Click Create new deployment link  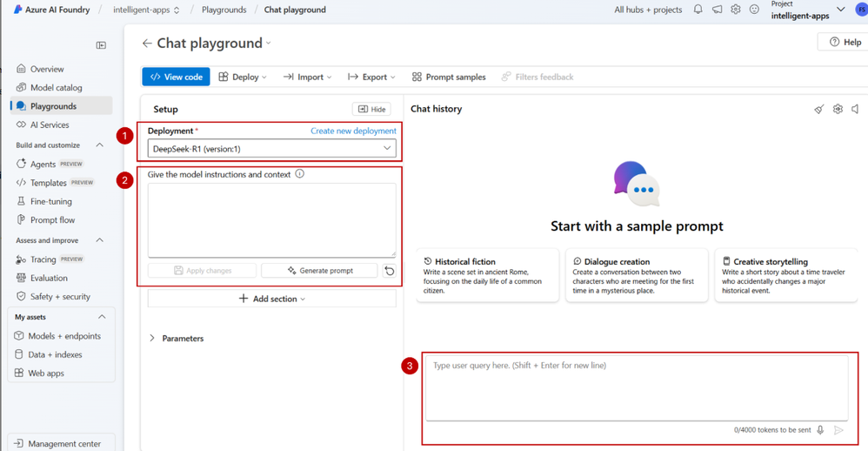pos(353,131)
